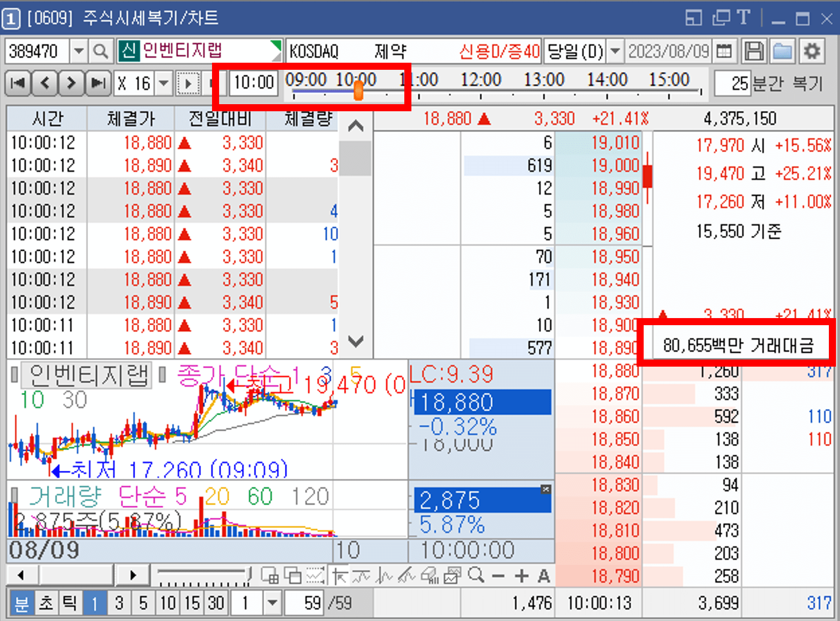840x621 pixels.
Task: Click the dotted-frame chart region icon
Action: [315, 575]
